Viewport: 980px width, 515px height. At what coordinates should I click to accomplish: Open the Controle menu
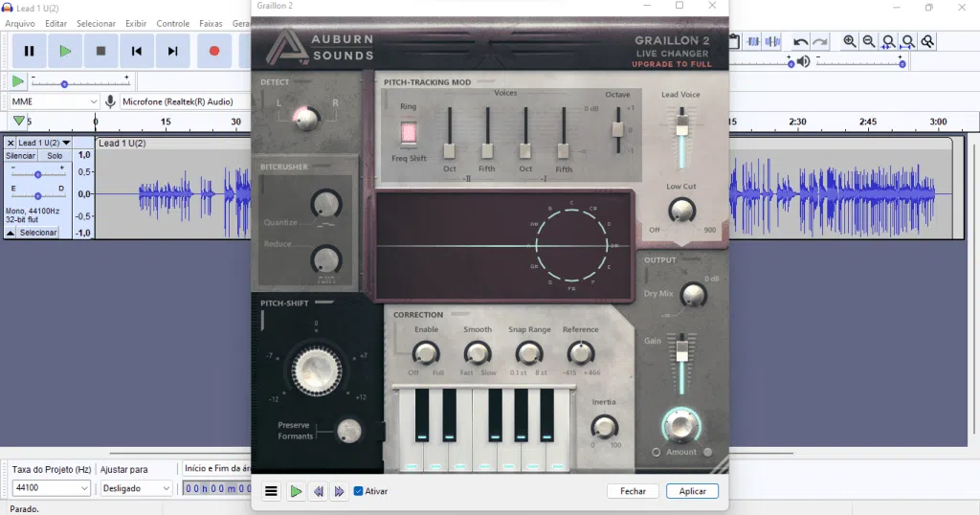pyautogui.click(x=172, y=23)
